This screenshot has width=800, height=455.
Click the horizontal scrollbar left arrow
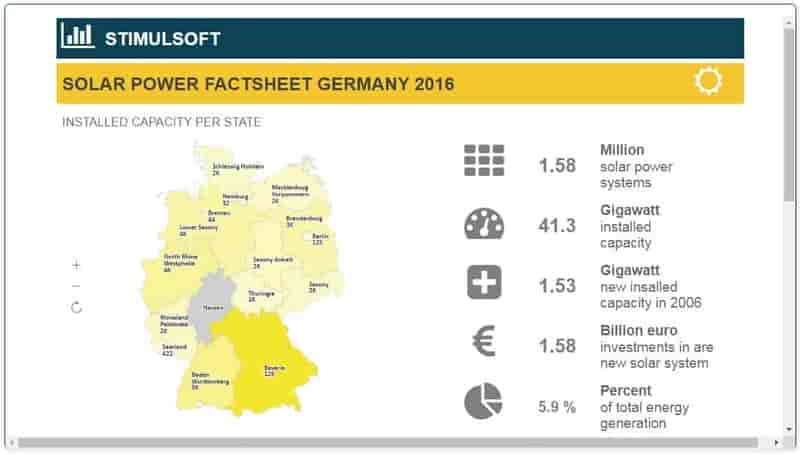pyautogui.click(x=12, y=443)
